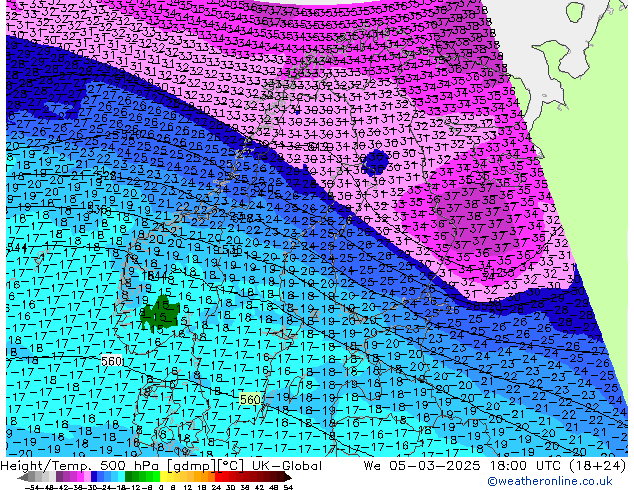Click the 'UK-Global' model name text

click(x=287, y=466)
